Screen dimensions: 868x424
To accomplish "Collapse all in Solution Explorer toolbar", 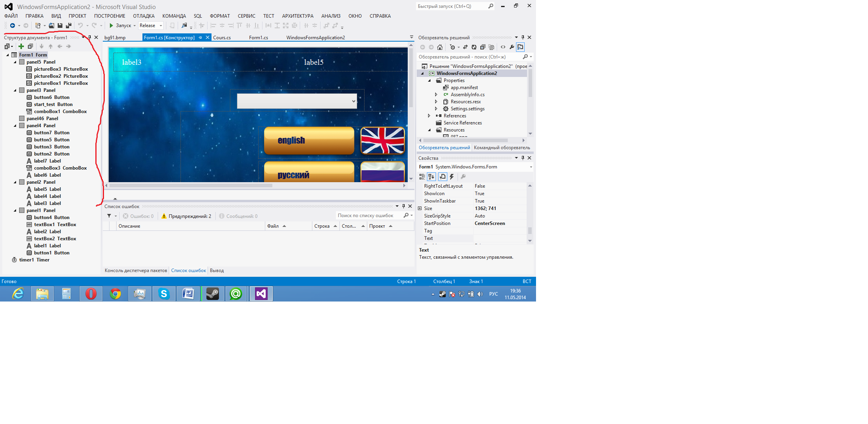I will tap(483, 47).
